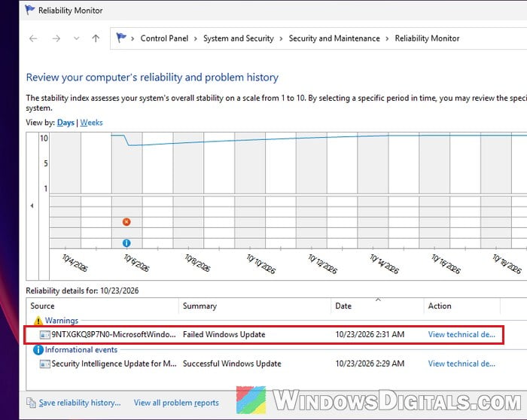
Task: Go up one level with up arrow
Action: pos(96,38)
